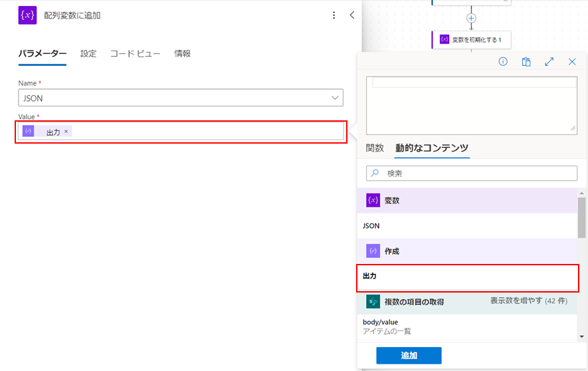The image size is (588, 371).
Task: Click the 変数 section header
Action: [x=467, y=200]
